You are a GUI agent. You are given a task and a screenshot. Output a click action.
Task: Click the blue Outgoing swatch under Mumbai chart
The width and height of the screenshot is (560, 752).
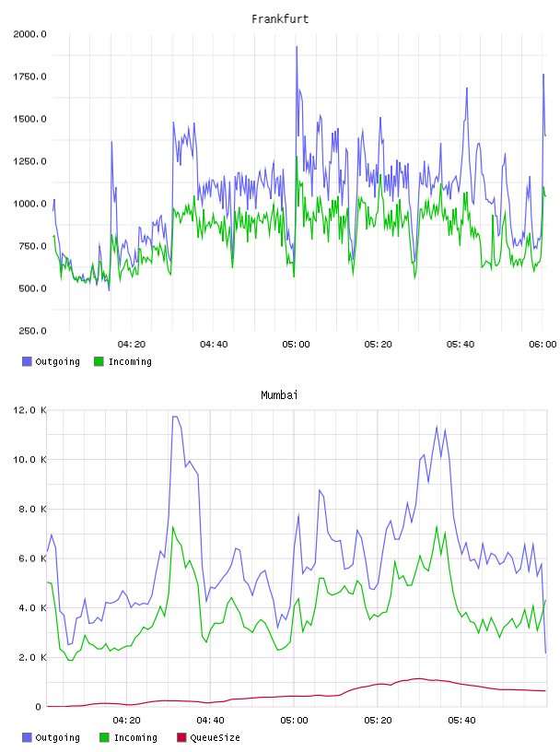coord(27,737)
